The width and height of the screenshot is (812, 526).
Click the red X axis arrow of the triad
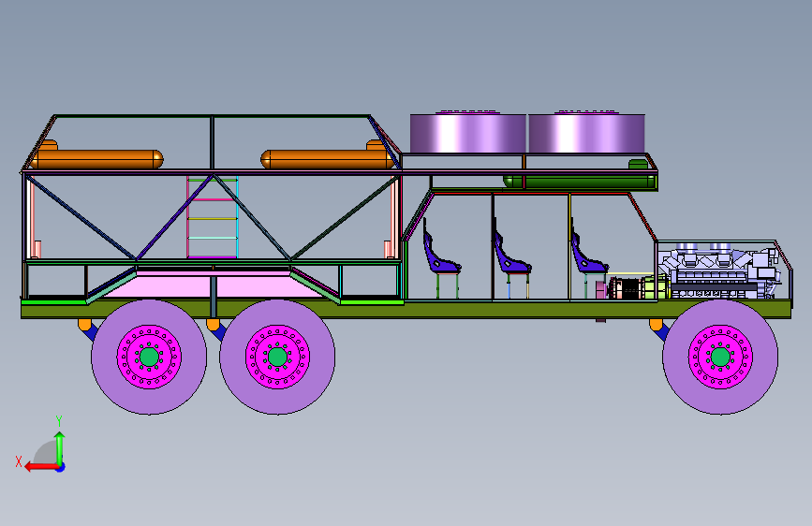tap(41, 467)
